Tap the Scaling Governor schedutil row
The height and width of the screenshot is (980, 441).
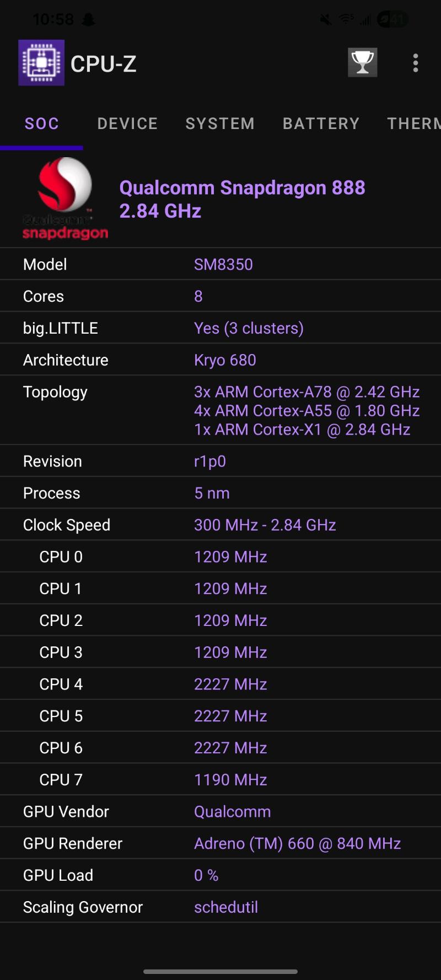coord(220,907)
